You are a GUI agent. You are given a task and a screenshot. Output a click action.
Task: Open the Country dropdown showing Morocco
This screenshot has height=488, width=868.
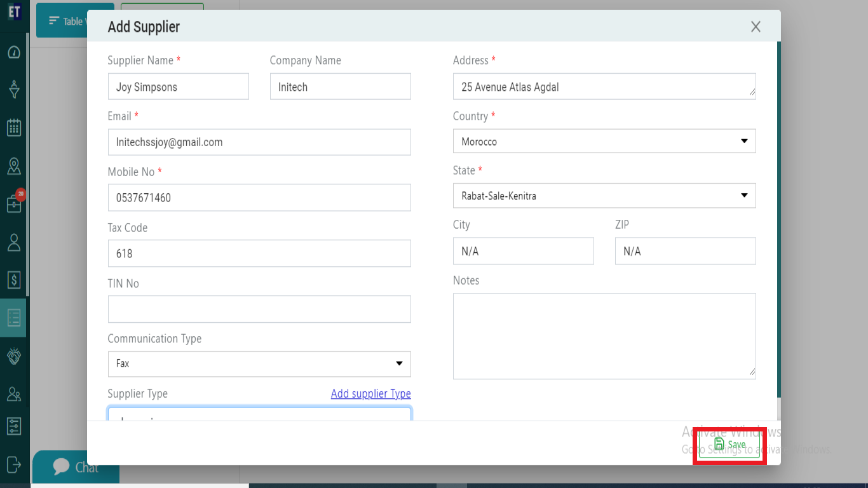[604, 141]
